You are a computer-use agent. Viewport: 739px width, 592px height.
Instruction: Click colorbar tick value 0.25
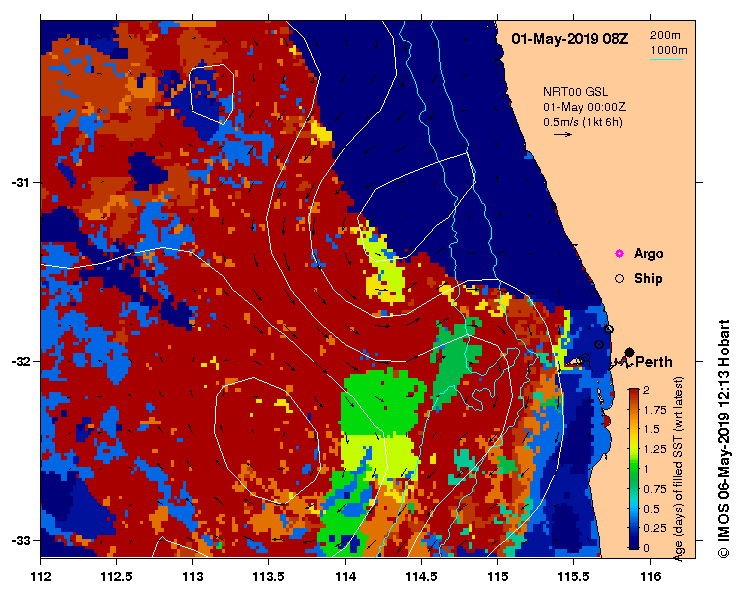click(655, 528)
